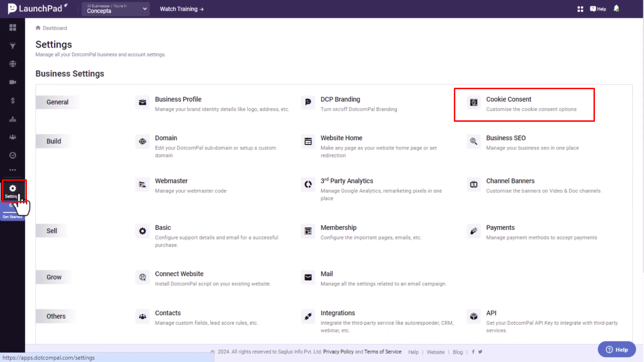Viewport: 644px width, 362px height.
Task: Open the dollar sign icon in sidebar
Action: click(13, 101)
